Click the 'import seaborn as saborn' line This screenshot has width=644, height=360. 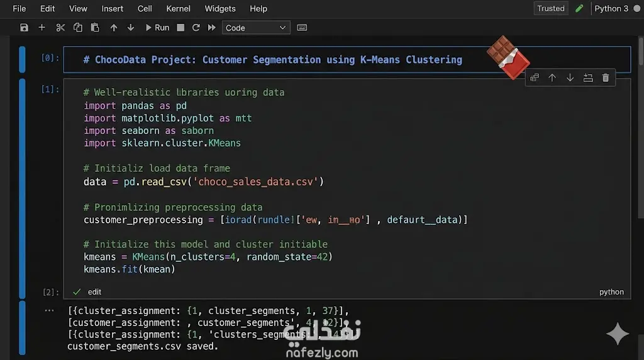click(148, 131)
